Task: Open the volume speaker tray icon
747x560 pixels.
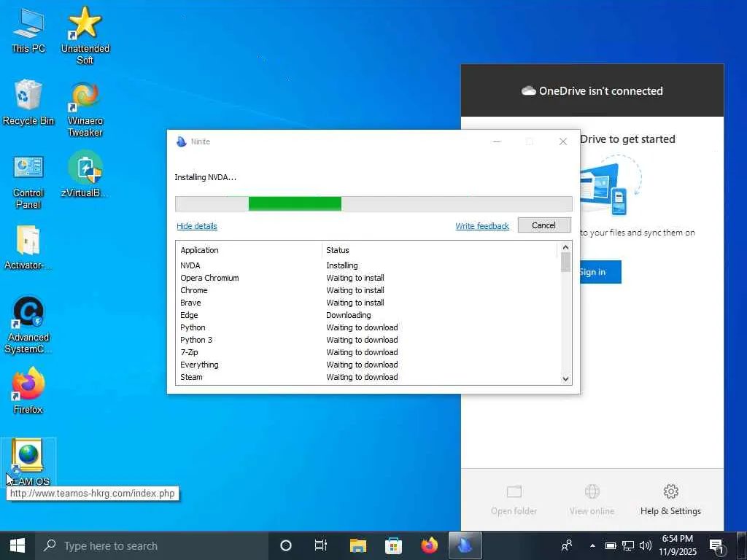Action: click(646, 545)
